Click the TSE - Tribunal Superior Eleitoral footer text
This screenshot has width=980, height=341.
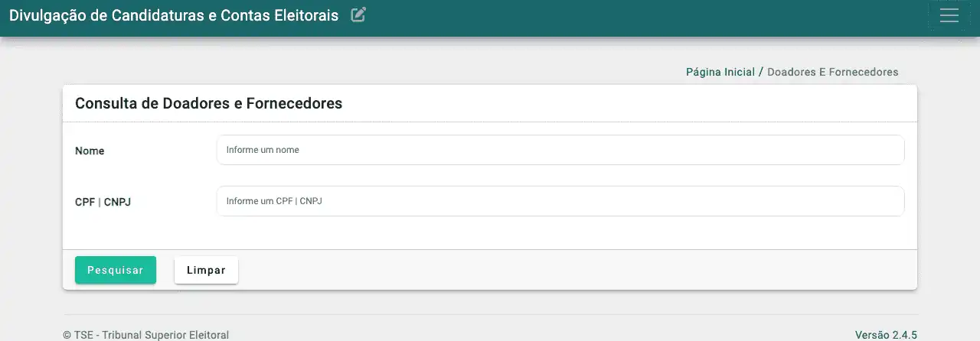145,335
